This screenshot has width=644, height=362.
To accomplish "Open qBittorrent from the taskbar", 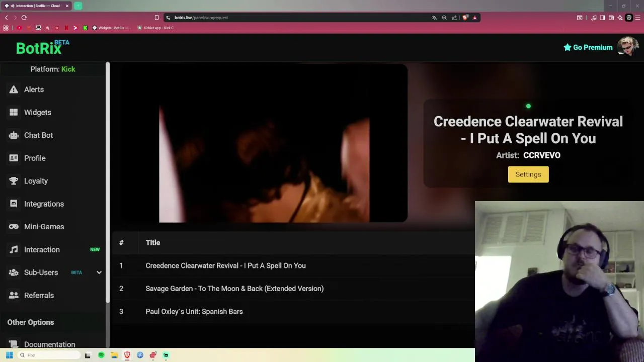I will 140,355.
